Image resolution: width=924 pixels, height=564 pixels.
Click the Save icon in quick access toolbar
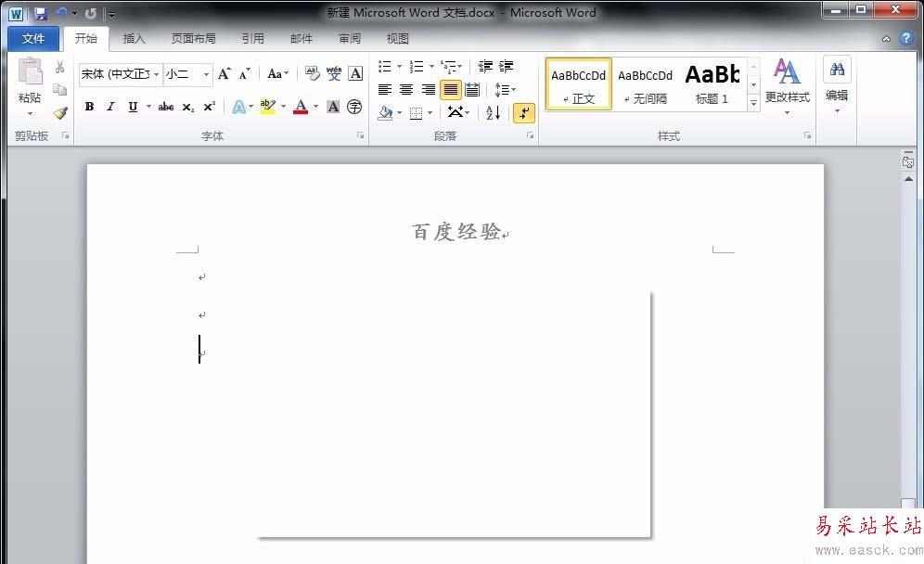(40, 13)
